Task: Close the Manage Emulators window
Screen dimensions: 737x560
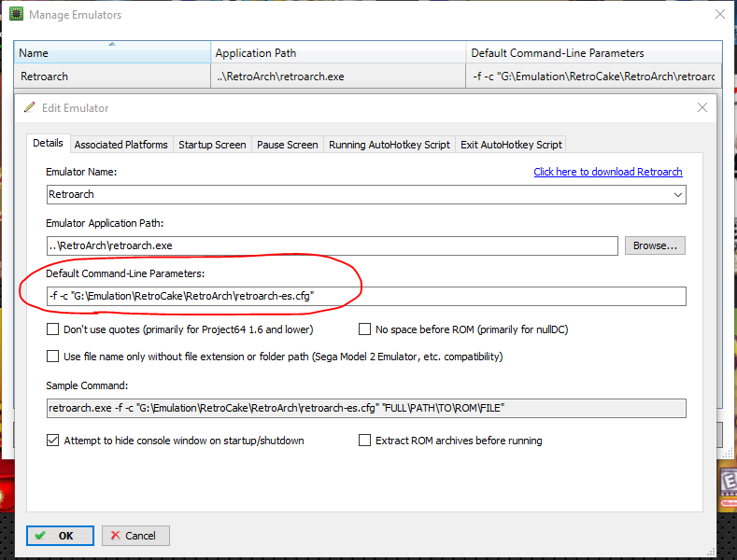Action: (720, 14)
